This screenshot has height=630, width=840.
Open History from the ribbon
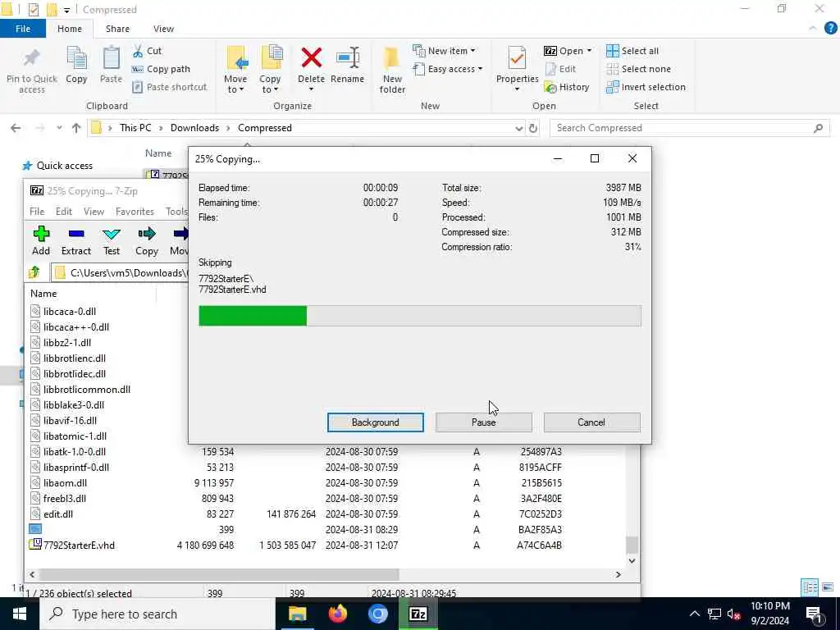pyautogui.click(x=566, y=87)
